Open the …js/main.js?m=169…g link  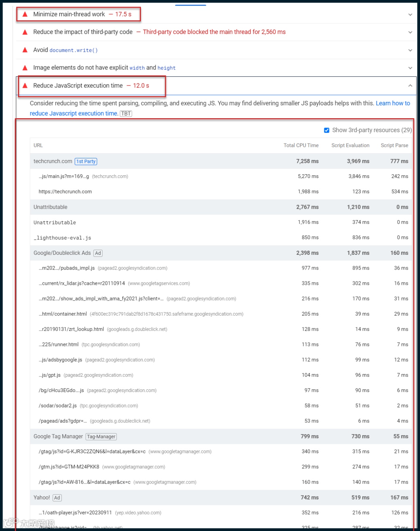coord(64,176)
